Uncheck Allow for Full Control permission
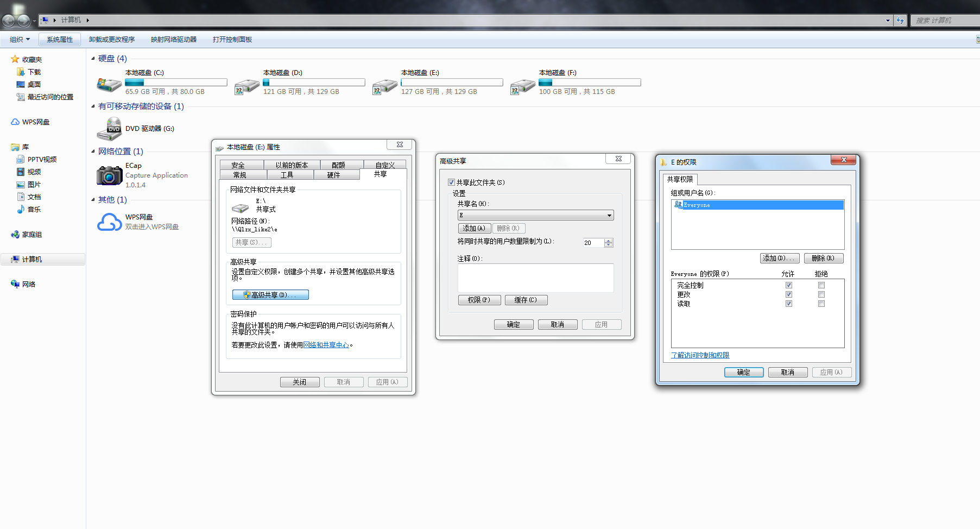 789,285
